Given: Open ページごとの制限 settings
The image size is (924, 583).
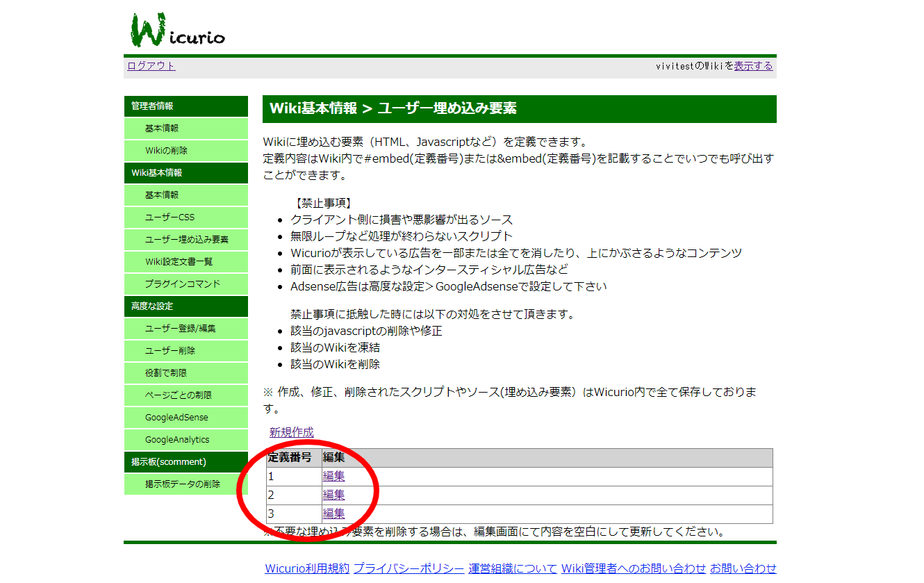Looking at the screenshot, I should [178, 395].
